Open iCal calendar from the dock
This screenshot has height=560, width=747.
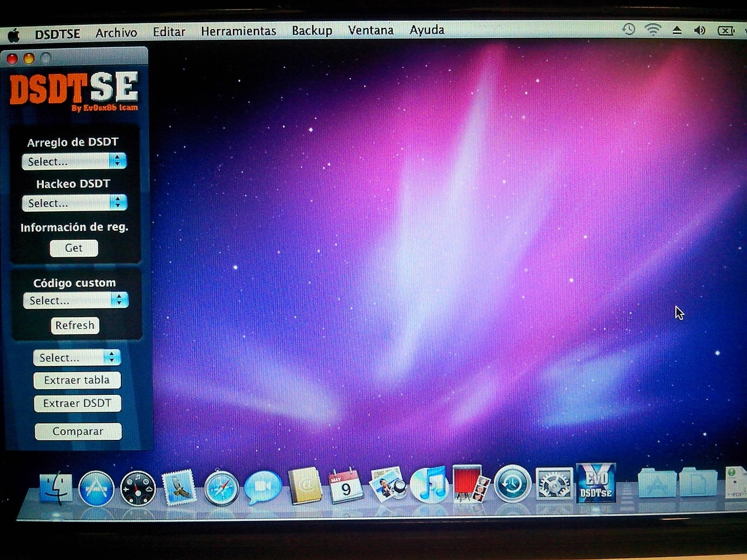tap(345, 485)
